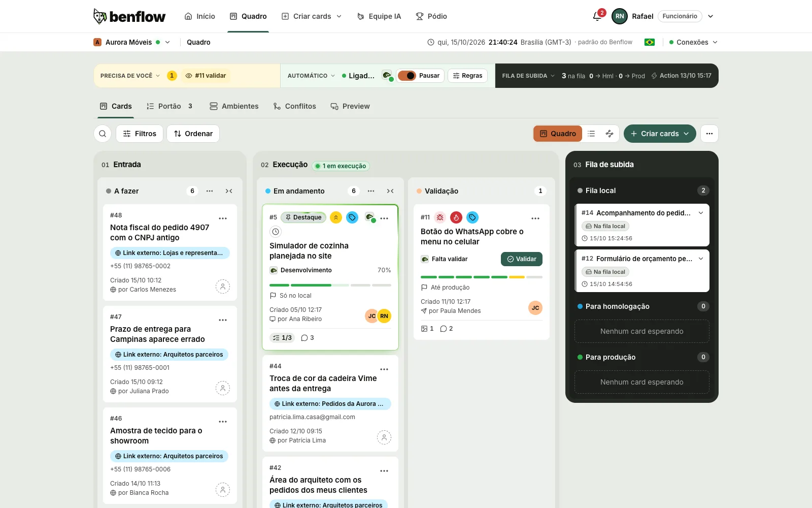Screen dimensions: 812x508
Task: Open the Regras button
Action: 467,76
